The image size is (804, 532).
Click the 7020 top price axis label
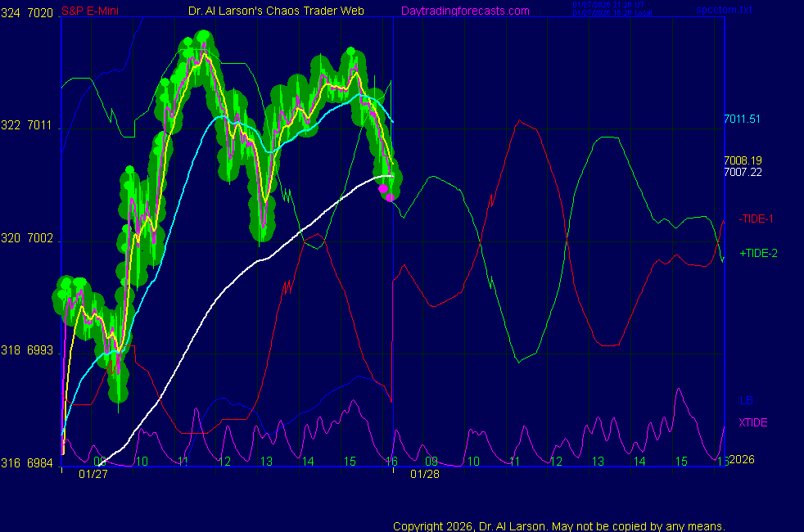coord(40,13)
